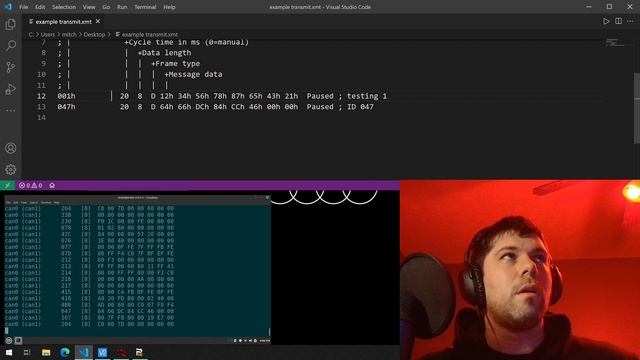Click the can0 047 row in terminal
640x360 pixels.
(x=89, y=311)
